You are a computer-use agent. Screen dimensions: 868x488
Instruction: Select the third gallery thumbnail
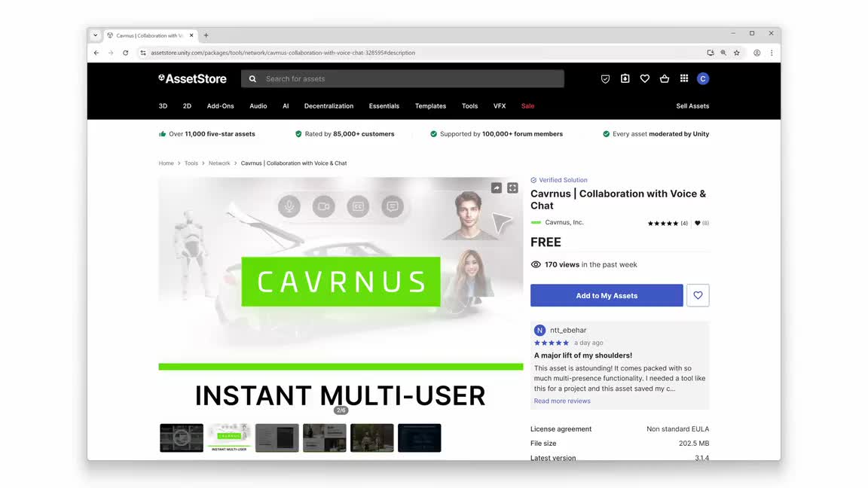click(x=277, y=438)
